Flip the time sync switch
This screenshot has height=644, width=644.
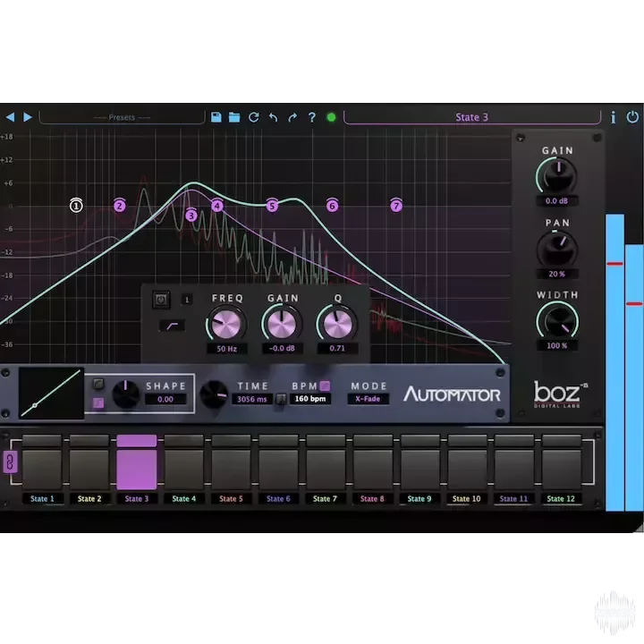281,399
